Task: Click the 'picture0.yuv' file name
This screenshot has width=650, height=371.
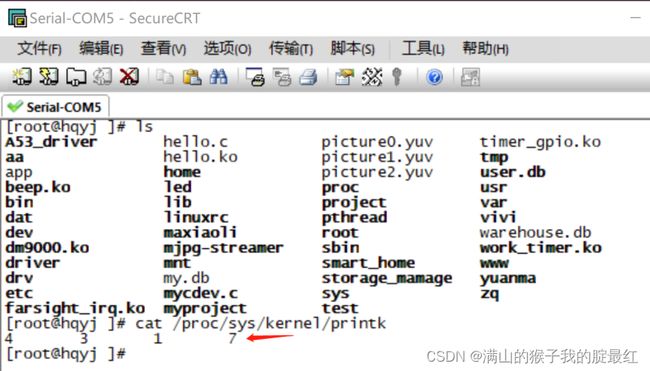Action: [377, 142]
